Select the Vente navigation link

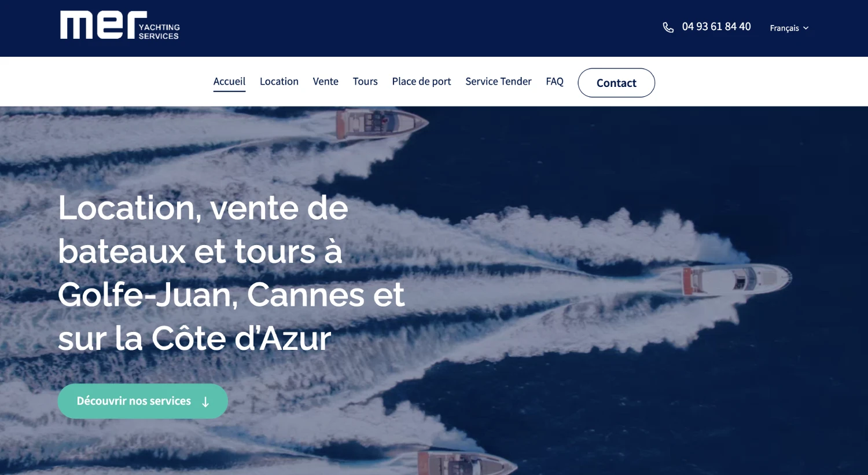(326, 82)
